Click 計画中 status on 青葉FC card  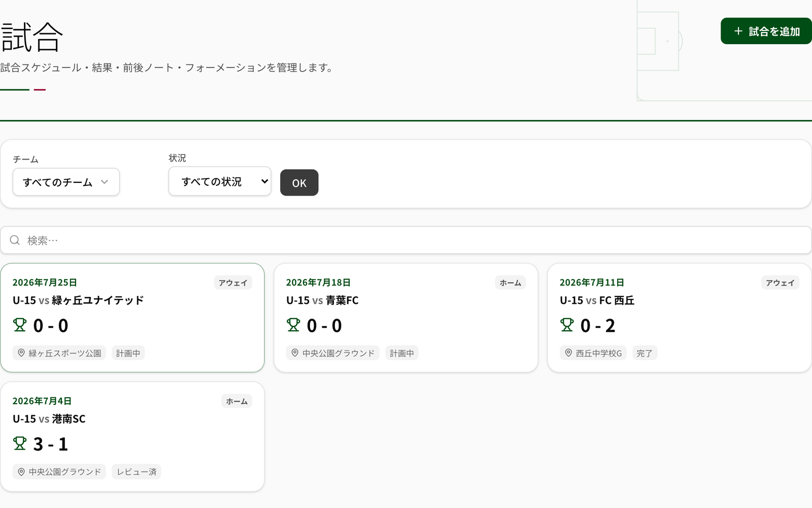(x=402, y=353)
